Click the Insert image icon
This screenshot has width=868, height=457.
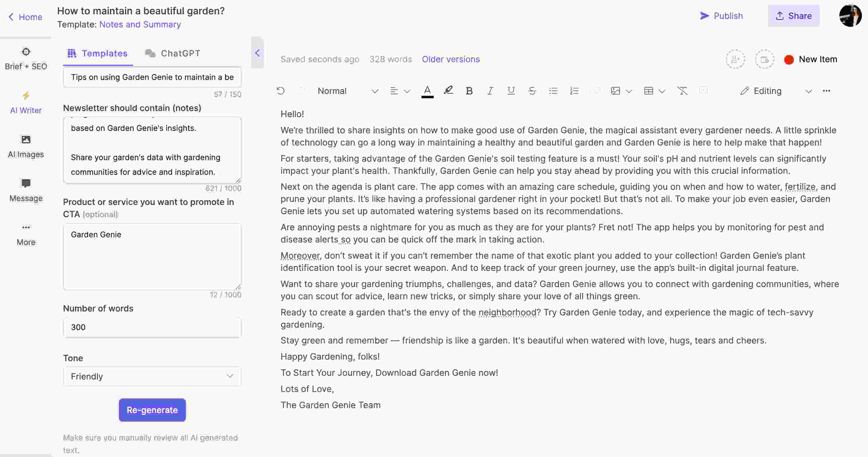pyautogui.click(x=615, y=91)
